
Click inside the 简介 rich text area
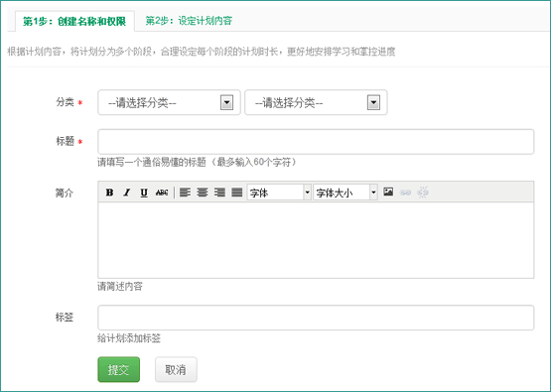[x=316, y=240]
